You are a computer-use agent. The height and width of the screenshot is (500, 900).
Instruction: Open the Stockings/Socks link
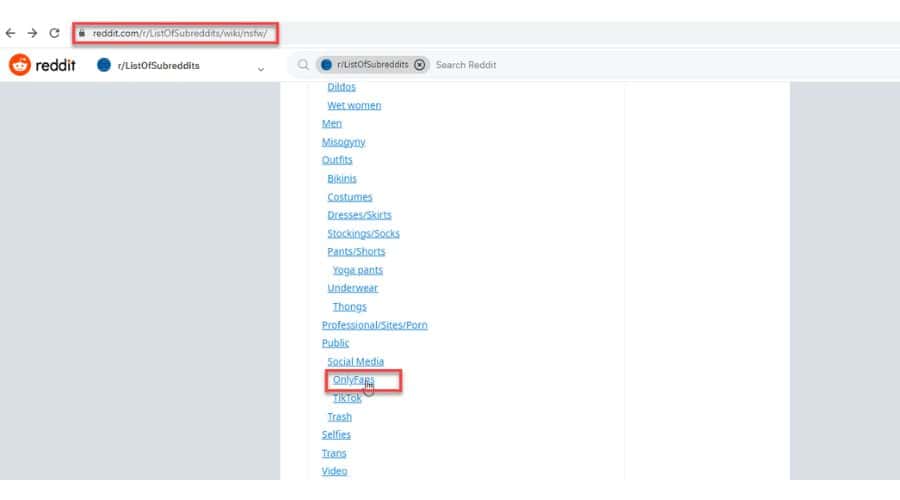(363, 234)
